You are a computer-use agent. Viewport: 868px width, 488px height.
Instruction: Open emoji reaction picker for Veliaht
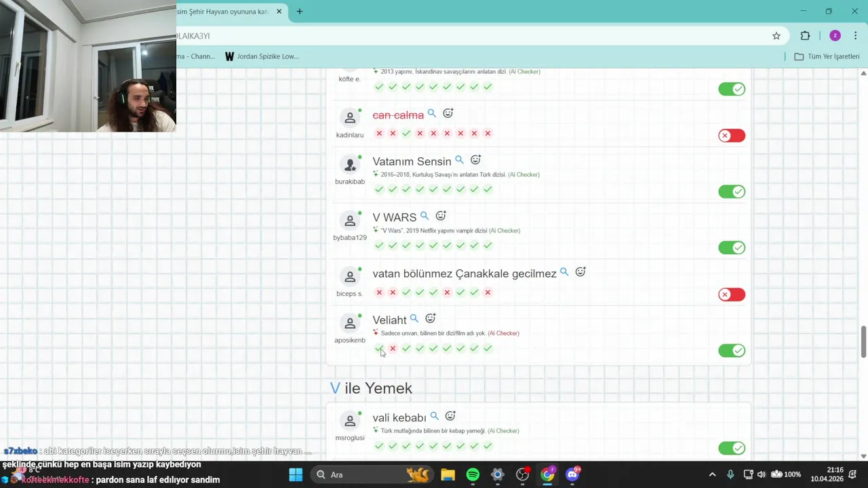pos(431,319)
